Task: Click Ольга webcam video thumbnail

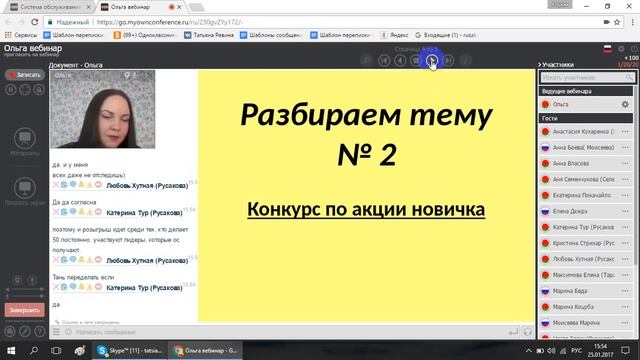Action: 102,109
